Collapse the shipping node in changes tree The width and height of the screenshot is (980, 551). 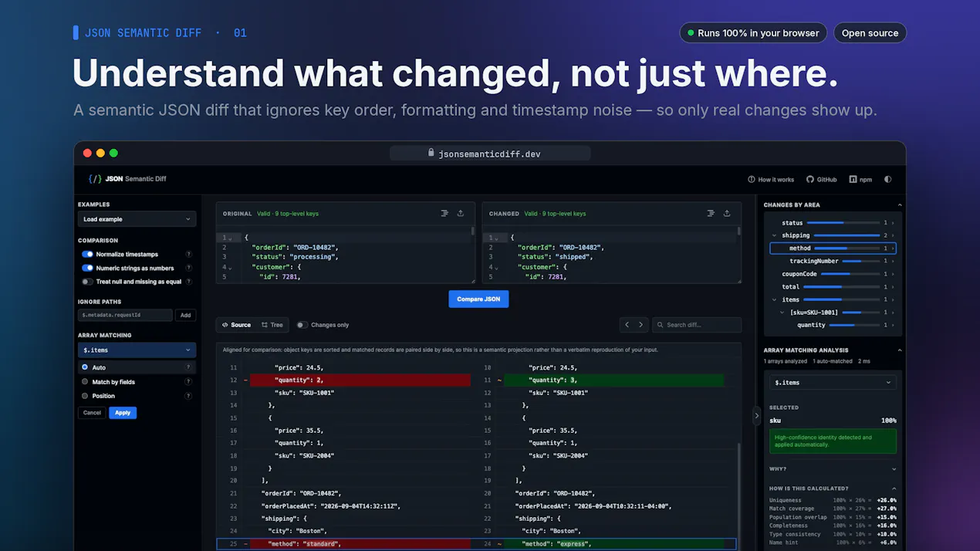tap(774, 235)
